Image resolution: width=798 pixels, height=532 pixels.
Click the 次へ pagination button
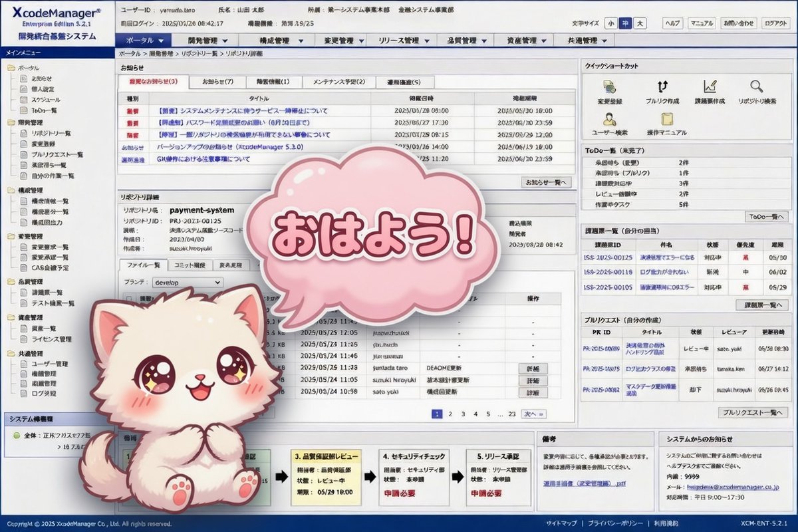[534, 414]
